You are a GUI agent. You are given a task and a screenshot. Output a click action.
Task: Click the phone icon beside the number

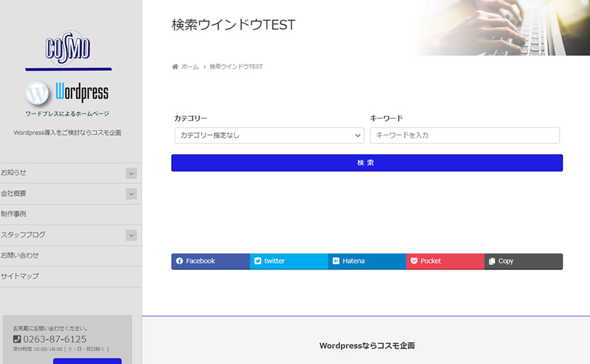(x=17, y=339)
